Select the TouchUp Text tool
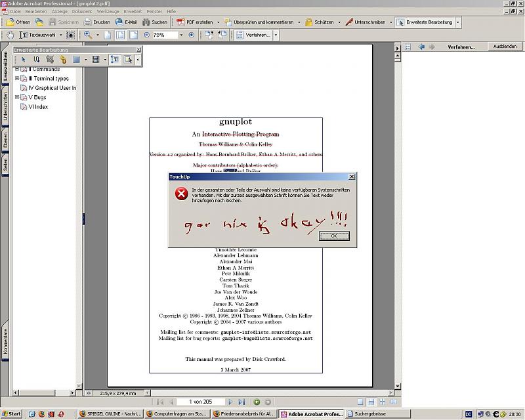The width and height of the screenshot is (525, 420). 115,60
